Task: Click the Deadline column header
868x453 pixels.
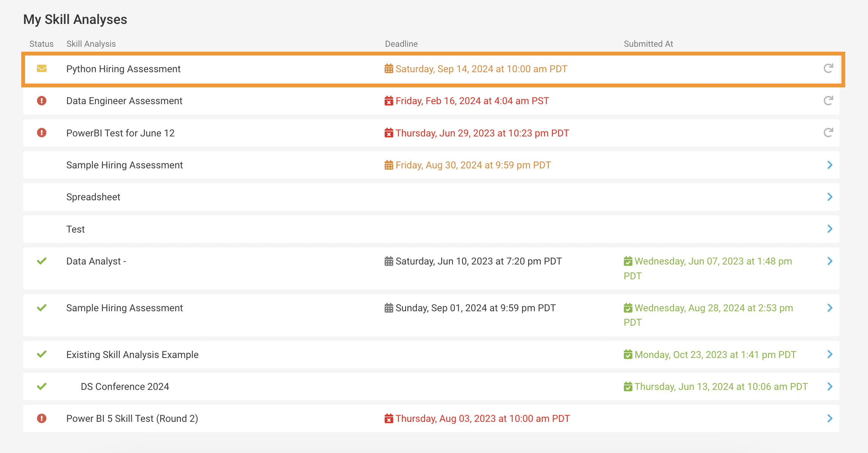Action: click(401, 44)
